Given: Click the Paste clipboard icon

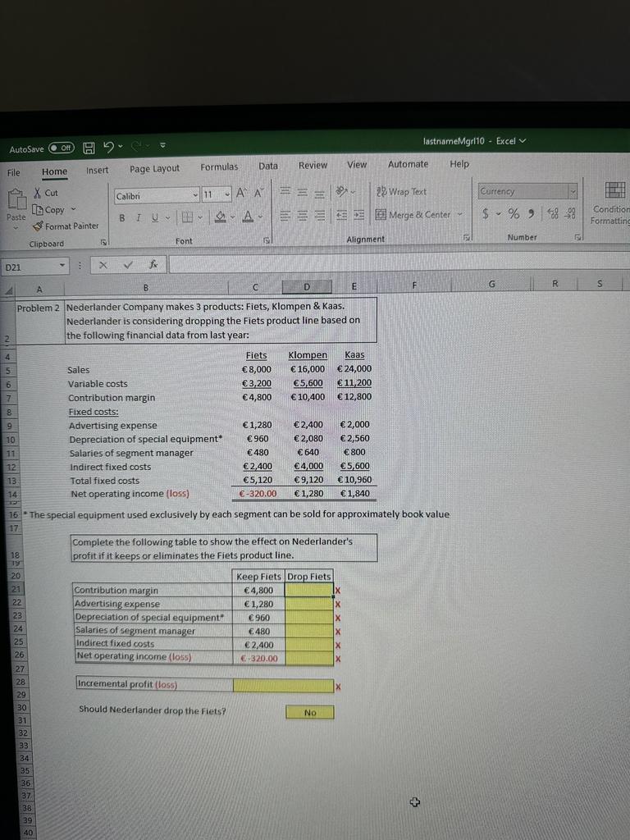Looking at the screenshot, I should 16,199.
